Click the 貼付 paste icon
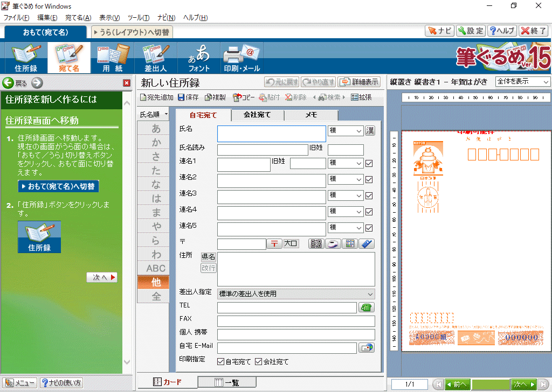 click(270, 97)
